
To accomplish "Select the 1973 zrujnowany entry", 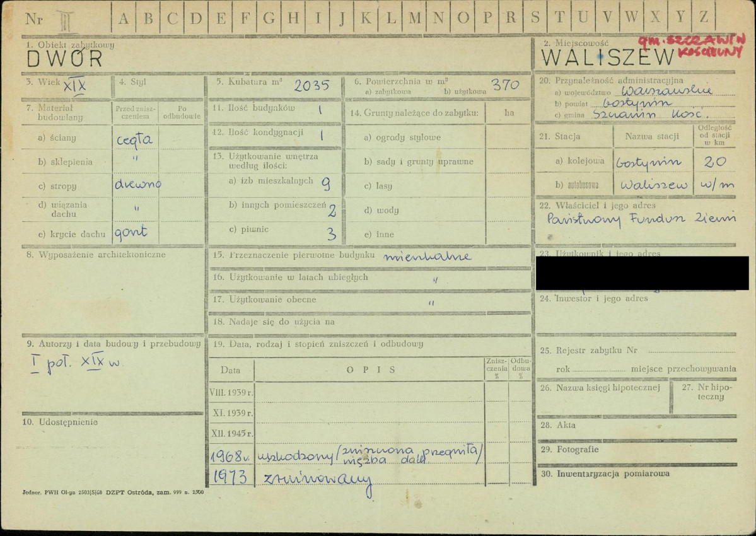I will (291, 479).
